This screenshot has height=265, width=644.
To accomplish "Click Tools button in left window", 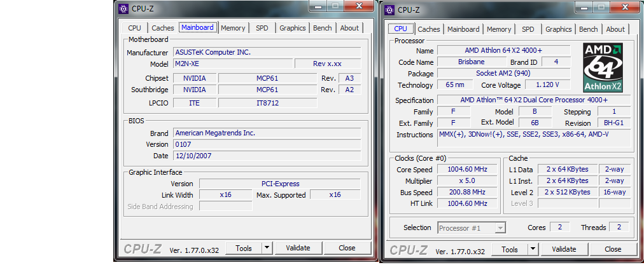I will coord(244,248).
